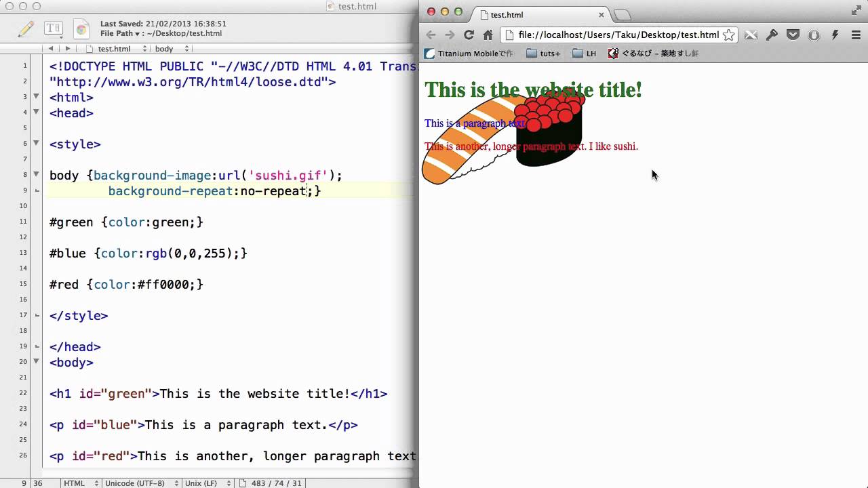The width and height of the screenshot is (868, 488).
Task: Open the LH bookmarks folder
Action: coord(584,54)
